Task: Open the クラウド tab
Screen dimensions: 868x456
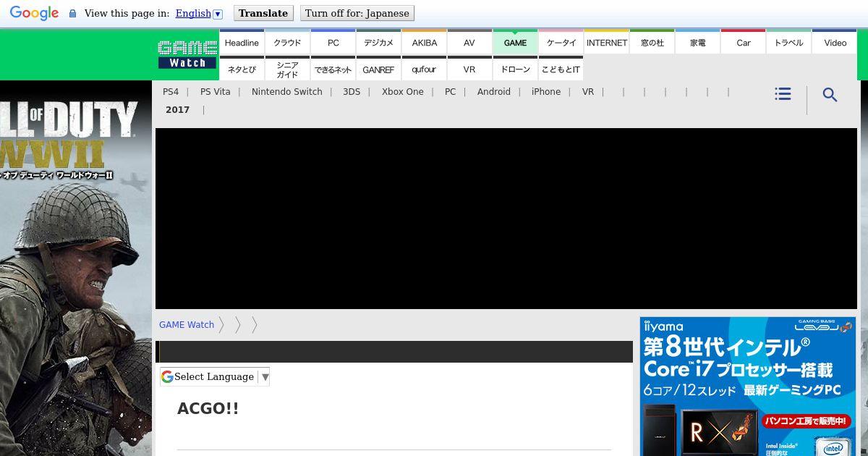Action: (287, 42)
